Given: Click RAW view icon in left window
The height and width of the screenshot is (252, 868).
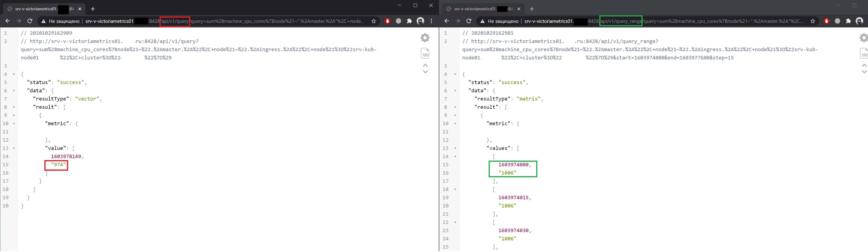Looking at the screenshot, I should 426,53.
